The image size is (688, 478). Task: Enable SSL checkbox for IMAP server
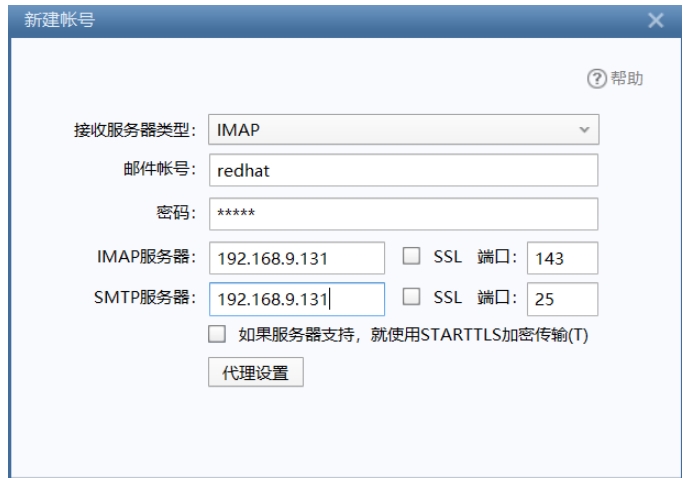(409, 257)
